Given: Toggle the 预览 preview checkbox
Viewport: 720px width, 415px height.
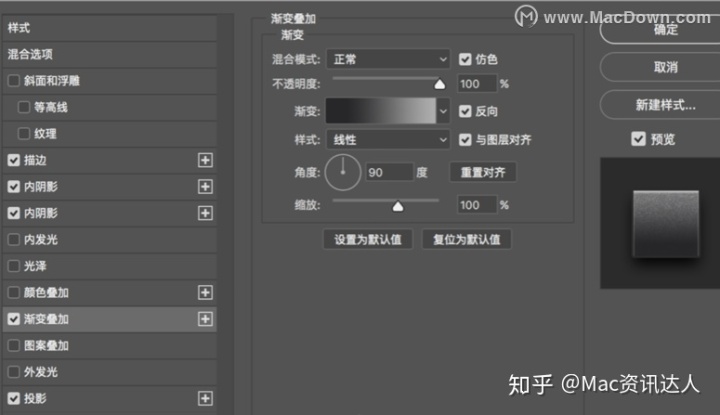Looking at the screenshot, I should coord(638,139).
